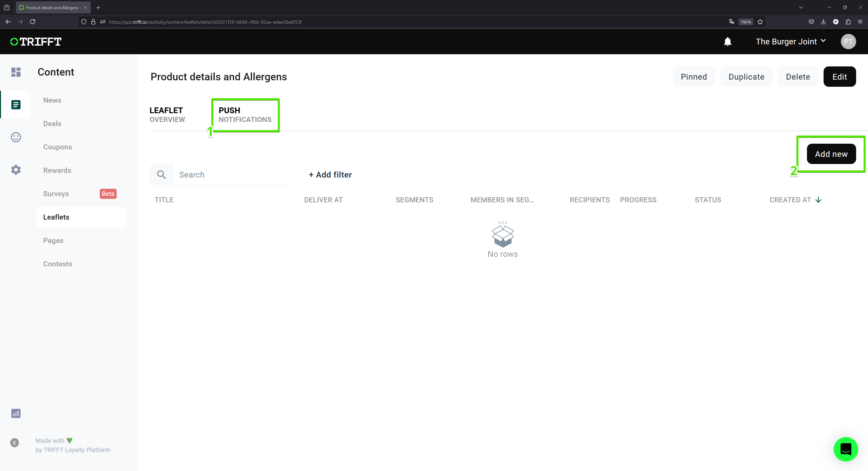Click the Add new button
Viewport: 868px width, 471px height.
click(831, 154)
